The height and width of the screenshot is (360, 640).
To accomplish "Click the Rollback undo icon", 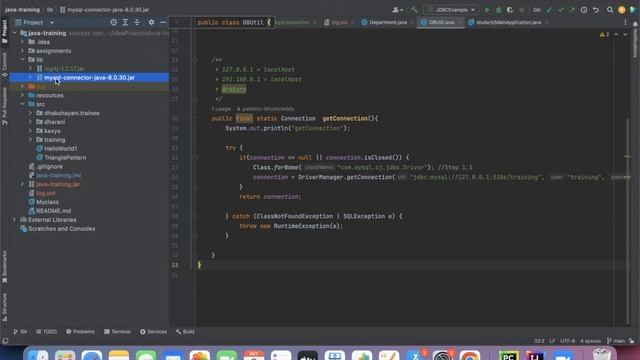I will point(596,10).
